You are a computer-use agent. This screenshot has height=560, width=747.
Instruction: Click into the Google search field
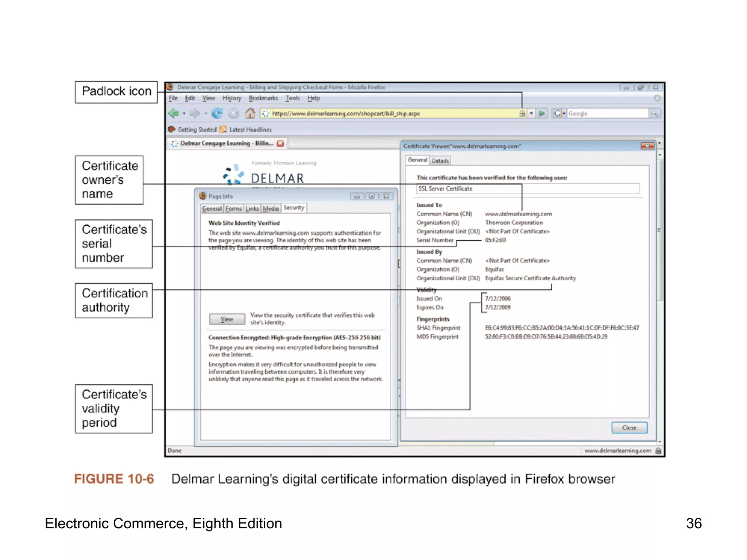click(x=607, y=113)
